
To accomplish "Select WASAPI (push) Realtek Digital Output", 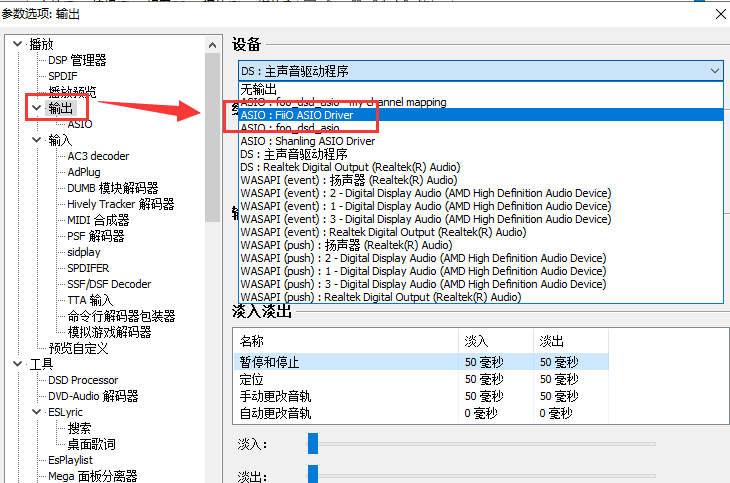I will point(380,297).
